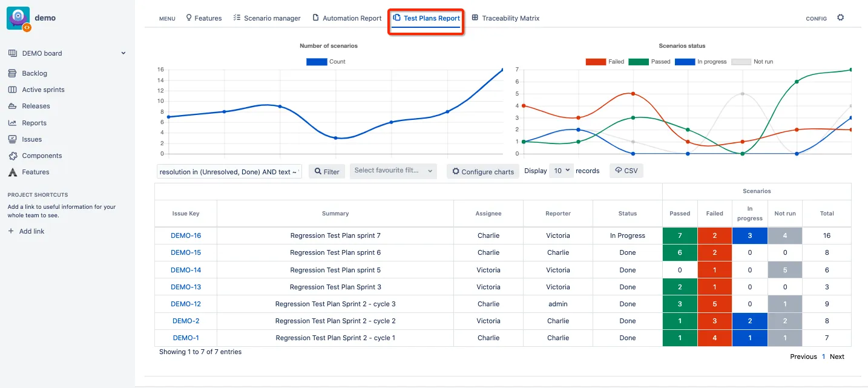Click the DEMO board icon

12,53
